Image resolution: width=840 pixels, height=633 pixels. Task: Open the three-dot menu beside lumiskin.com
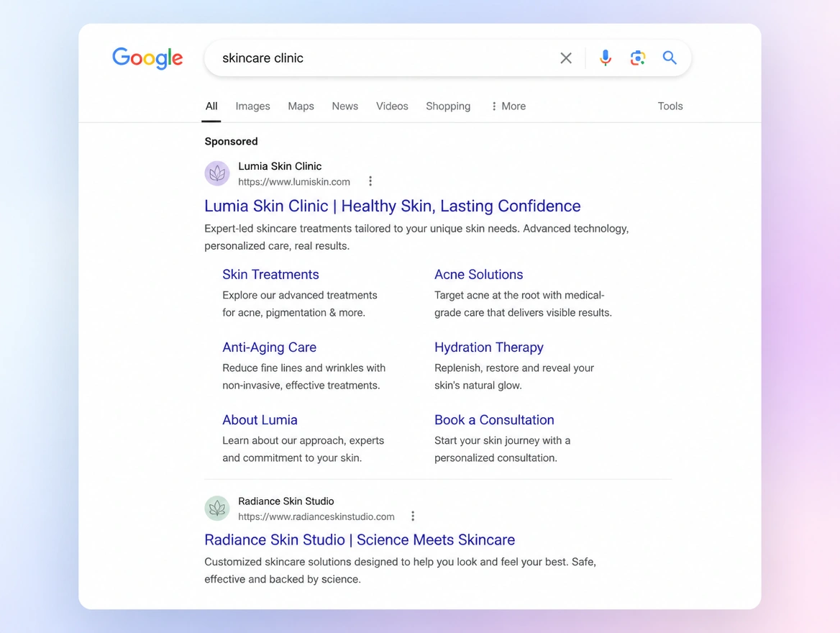point(370,181)
